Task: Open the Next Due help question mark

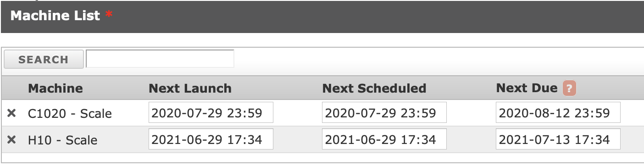Action: 569,88
